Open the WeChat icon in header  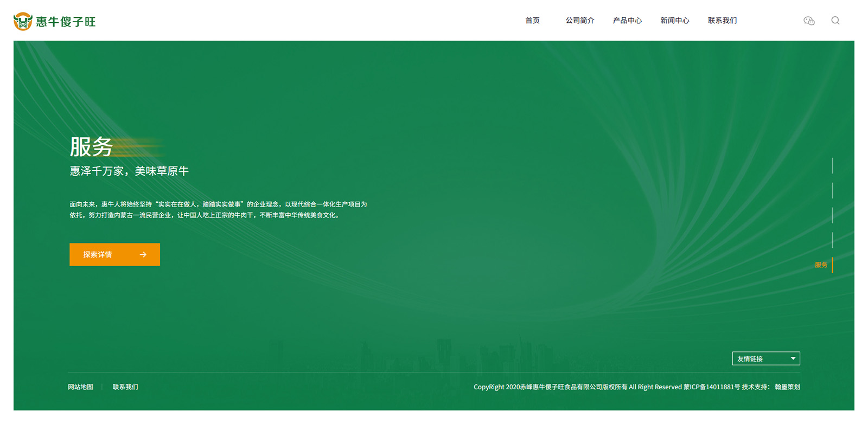[x=809, y=21]
